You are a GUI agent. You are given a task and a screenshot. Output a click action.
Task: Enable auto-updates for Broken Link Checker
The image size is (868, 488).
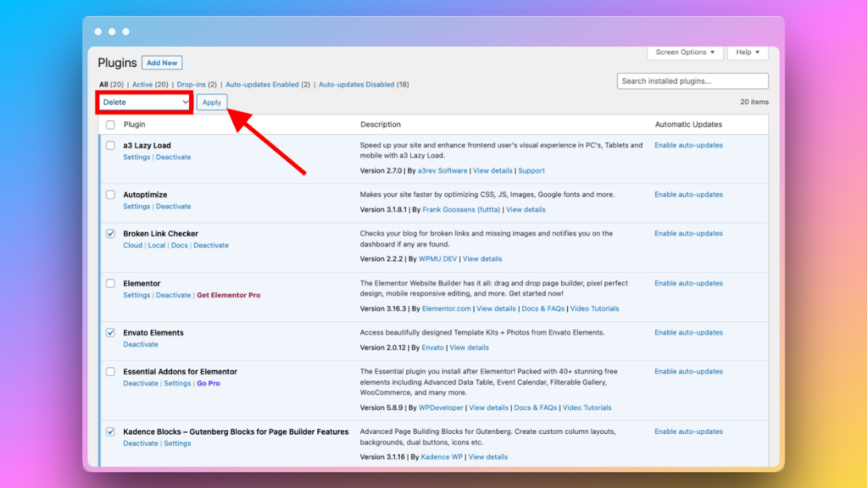pos(688,234)
